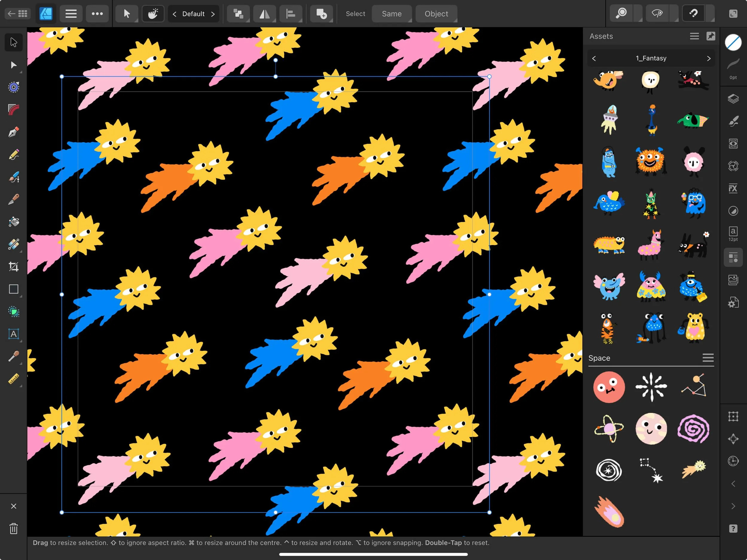
Task: Select the Crop tool
Action: [x=13, y=267]
